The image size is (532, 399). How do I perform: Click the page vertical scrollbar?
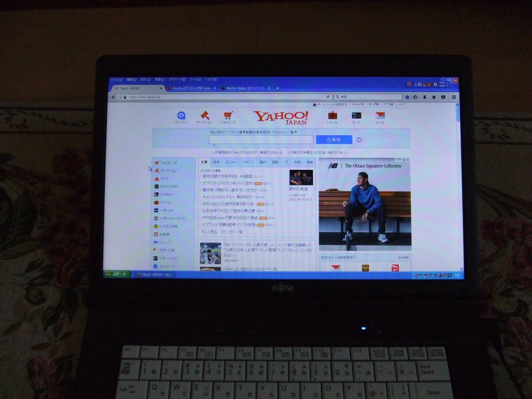pos(458,186)
